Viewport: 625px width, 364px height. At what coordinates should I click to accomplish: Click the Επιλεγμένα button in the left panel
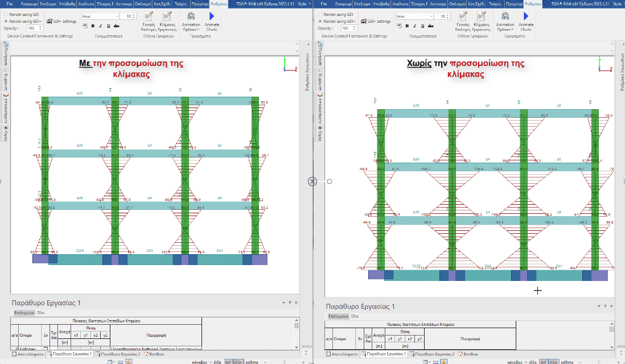click(24, 313)
